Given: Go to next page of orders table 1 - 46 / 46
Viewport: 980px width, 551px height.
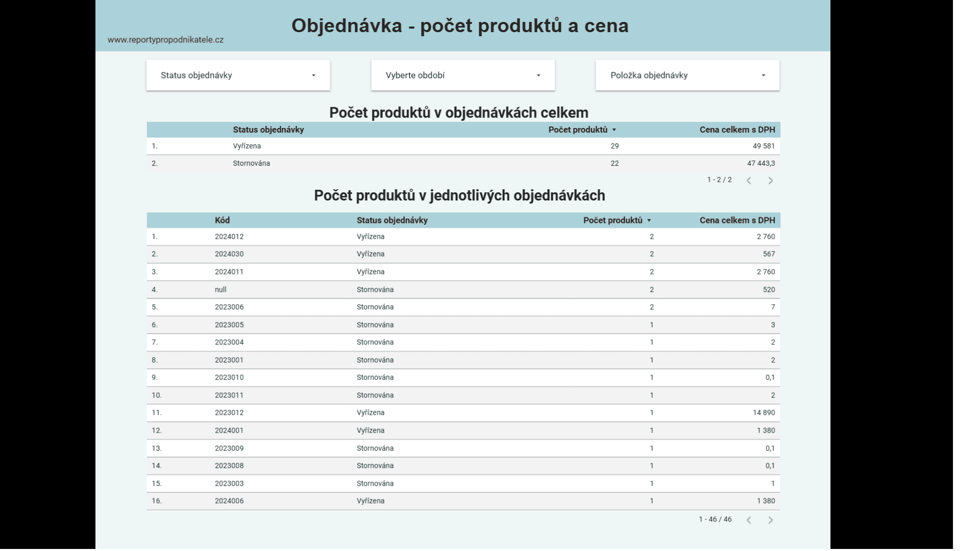Looking at the screenshot, I should point(771,520).
